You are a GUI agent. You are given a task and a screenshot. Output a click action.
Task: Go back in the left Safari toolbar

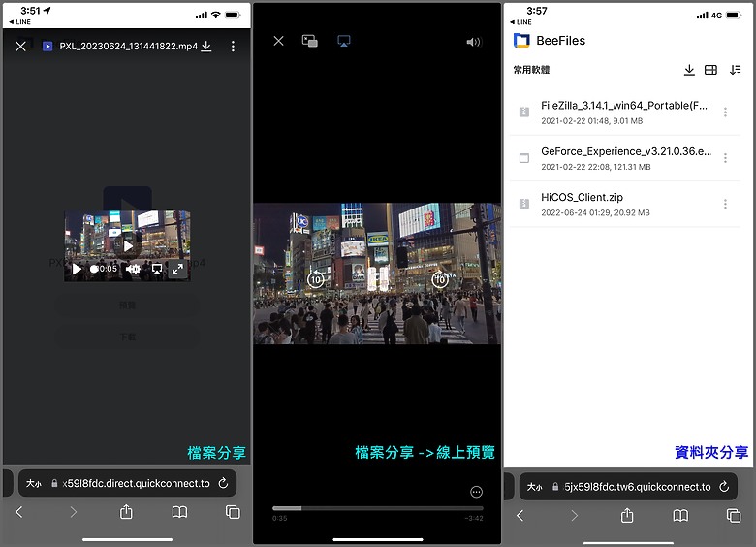point(19,512)
